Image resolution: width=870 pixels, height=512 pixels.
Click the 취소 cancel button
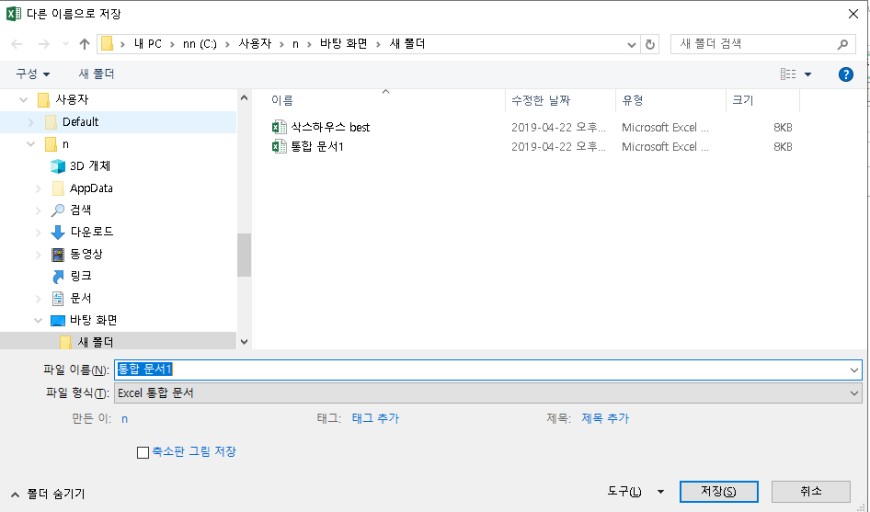[x=811, y=491]
